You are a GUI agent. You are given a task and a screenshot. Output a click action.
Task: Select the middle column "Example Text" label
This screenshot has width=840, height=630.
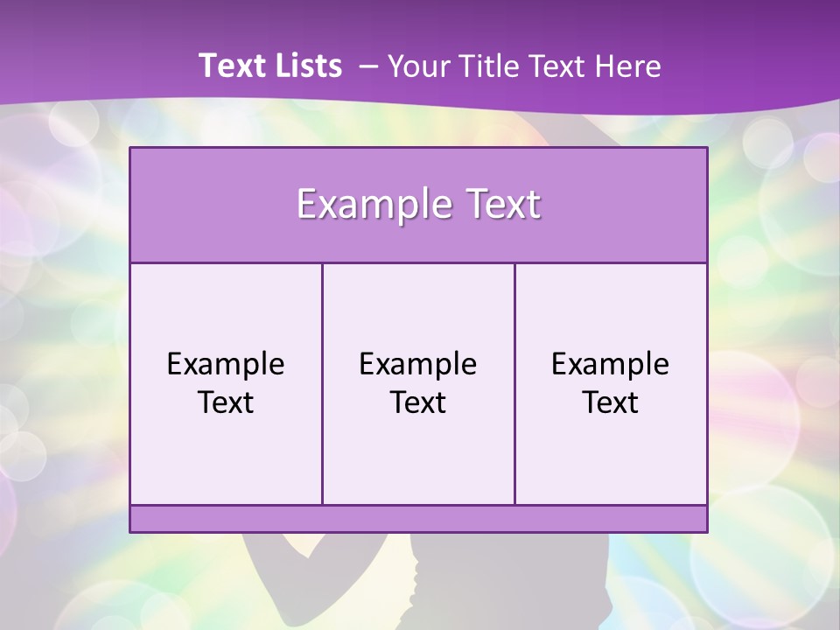418,383
